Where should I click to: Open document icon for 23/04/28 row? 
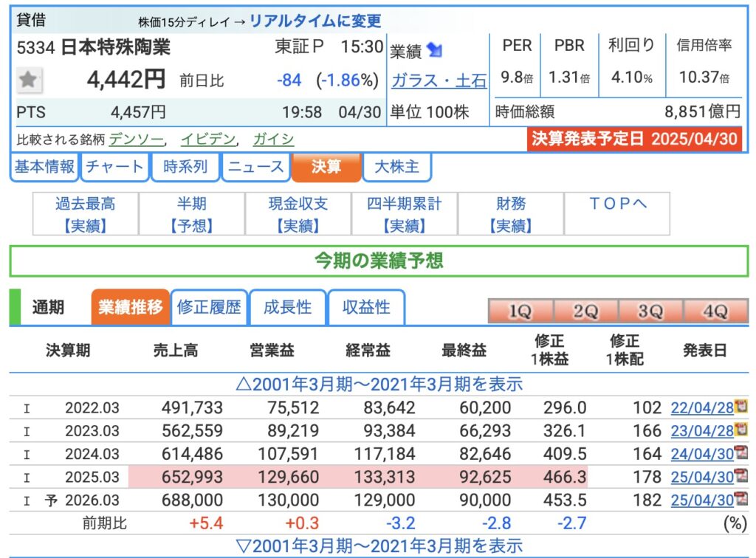click(740, 430)
